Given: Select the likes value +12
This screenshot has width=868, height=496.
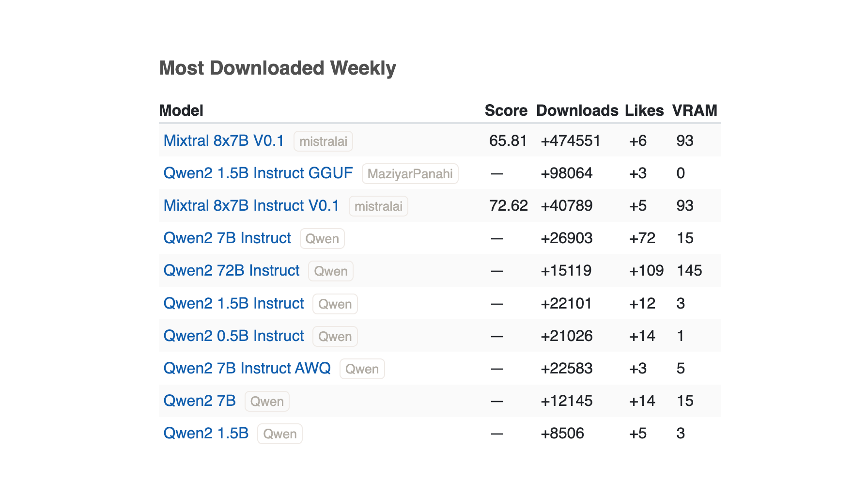Looking at the screenshot, I should (x=642, y=303).
